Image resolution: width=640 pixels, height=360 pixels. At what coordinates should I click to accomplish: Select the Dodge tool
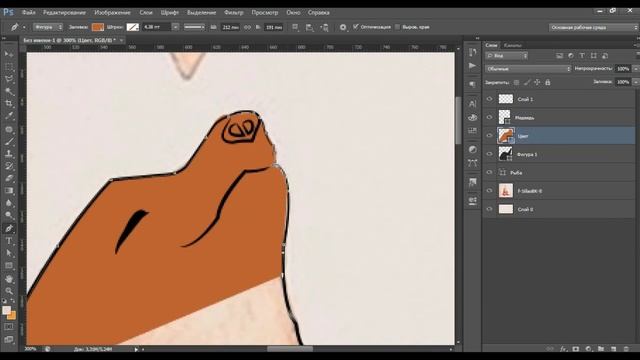9,215
